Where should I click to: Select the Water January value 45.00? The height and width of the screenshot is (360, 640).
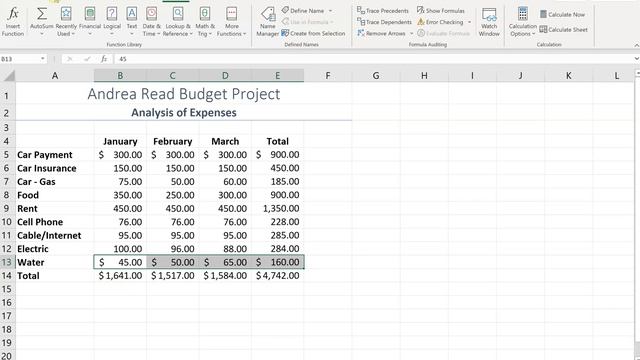(120, 262)
